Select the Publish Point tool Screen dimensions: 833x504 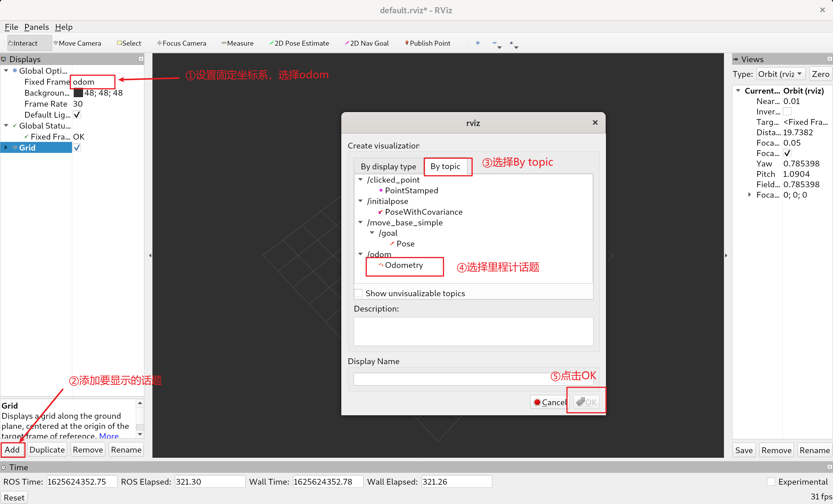click(428, 43)
